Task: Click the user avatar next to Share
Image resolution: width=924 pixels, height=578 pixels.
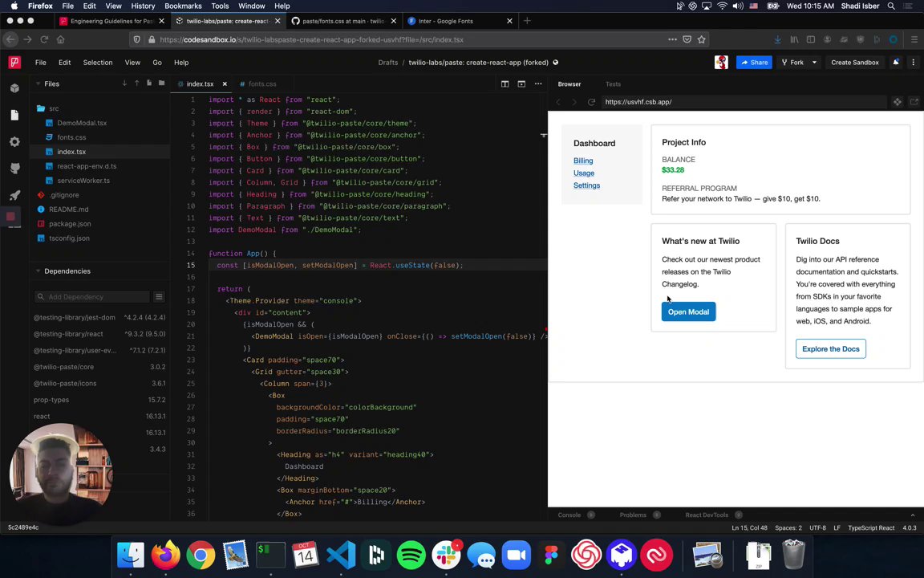Action: 721,62
